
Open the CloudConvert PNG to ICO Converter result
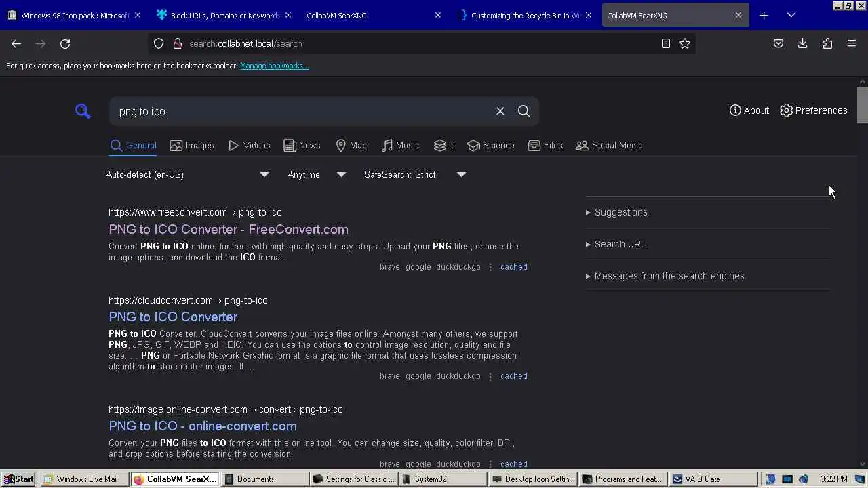click(173, 317)
